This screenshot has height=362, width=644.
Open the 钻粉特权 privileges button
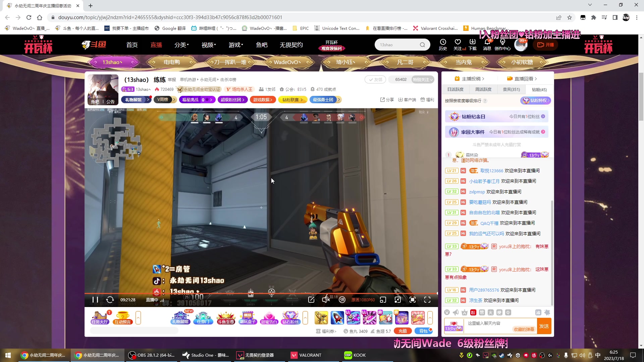point(536,101)
